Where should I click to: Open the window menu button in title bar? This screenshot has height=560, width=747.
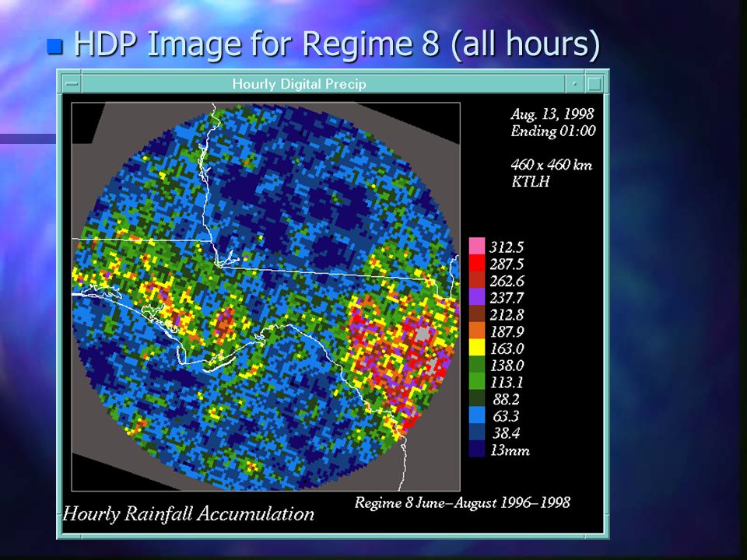tap(72, 84)
